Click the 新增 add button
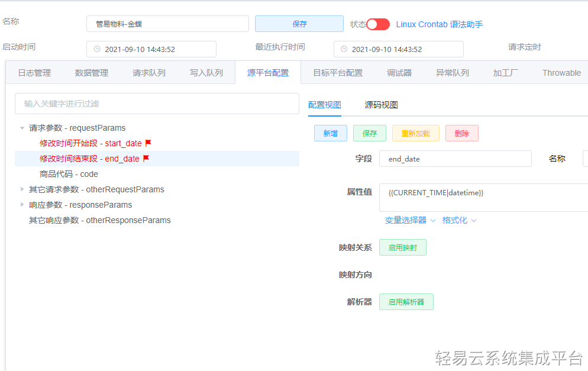This screenshot has height=371, width=588. (x=330, y=133)
